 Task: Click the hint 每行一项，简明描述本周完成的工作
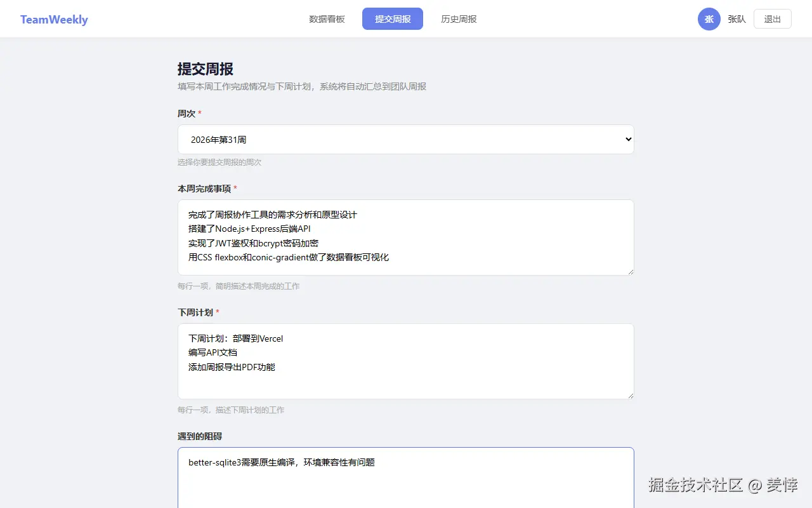tap(239, 286)
